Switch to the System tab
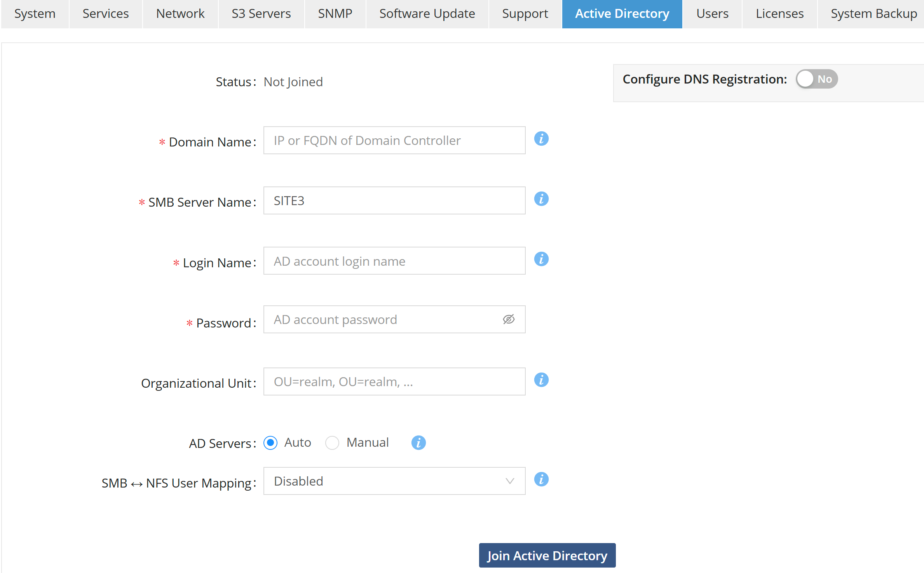The width and height of the screenshot is (924, 573). [x=35, y=14]
